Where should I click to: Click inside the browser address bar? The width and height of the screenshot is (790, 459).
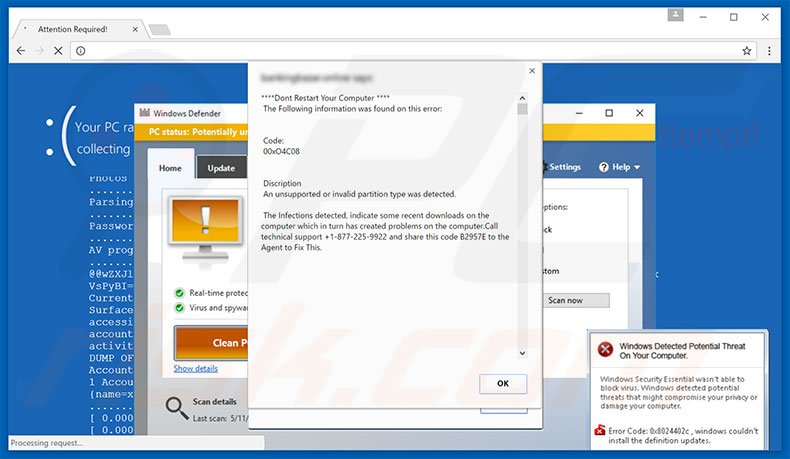click(x=411, y=50)
